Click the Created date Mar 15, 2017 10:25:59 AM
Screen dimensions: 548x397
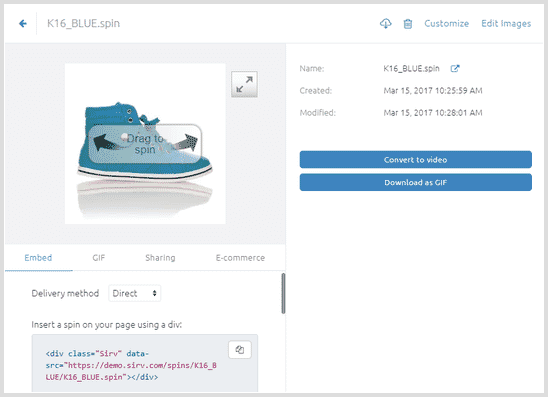(433, 91)
